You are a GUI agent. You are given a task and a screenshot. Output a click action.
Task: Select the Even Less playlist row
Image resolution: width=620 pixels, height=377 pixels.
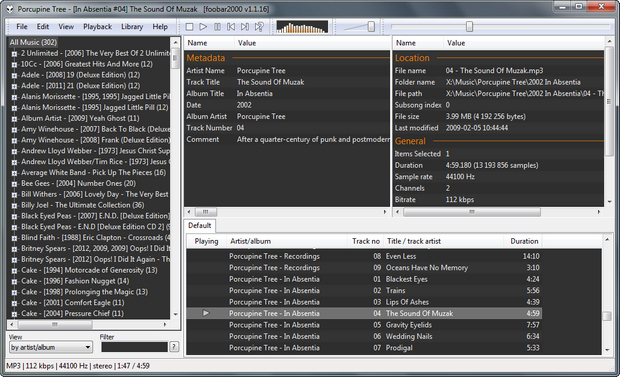tap(364, 256)
